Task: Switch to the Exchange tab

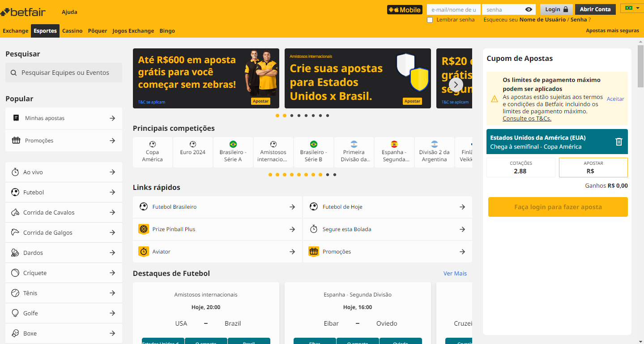Action: 15,31
